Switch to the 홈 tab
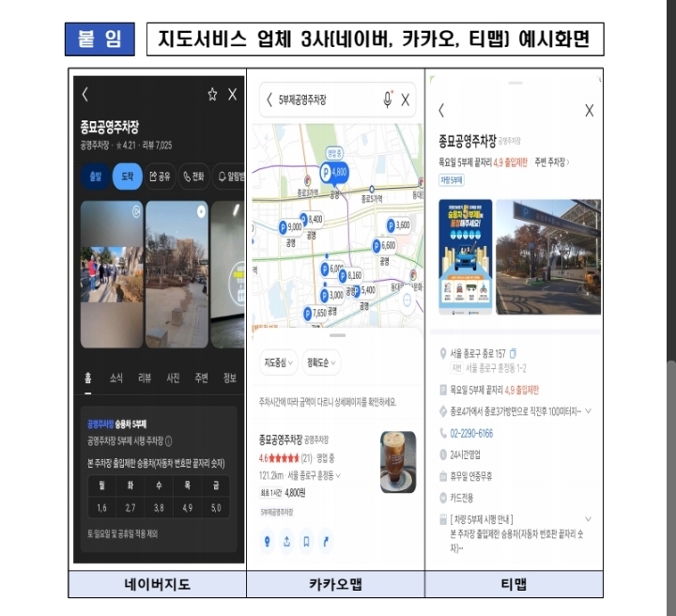This screenshot has height=616, width=676. (x=88, y=378)
